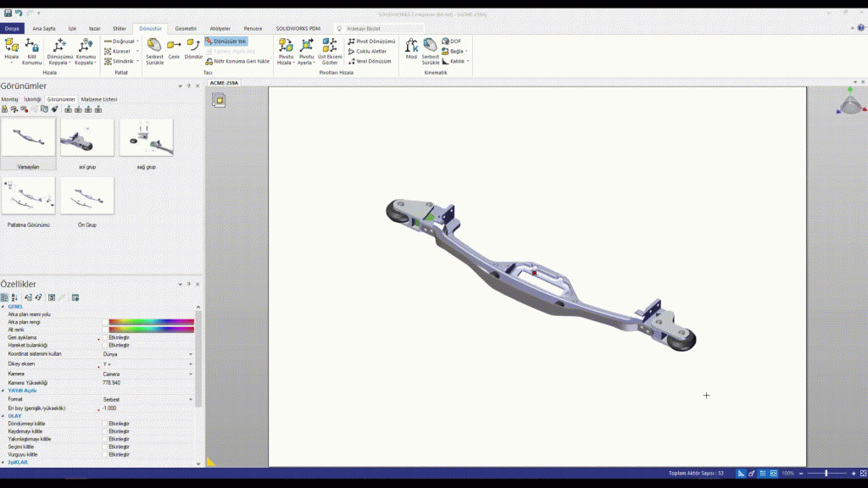Enable the Döndürmeyi kilitle checkbox

(x=105, y=423)
